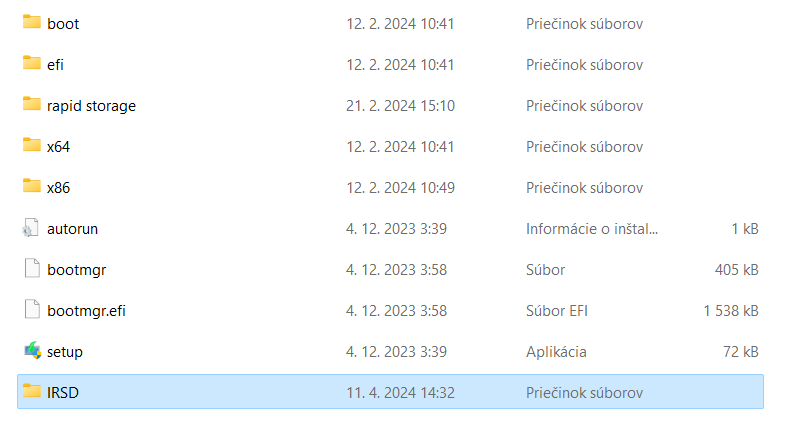Click the x64 folder icon
This screenshot has width=802, height=421.
coord(32,145)
